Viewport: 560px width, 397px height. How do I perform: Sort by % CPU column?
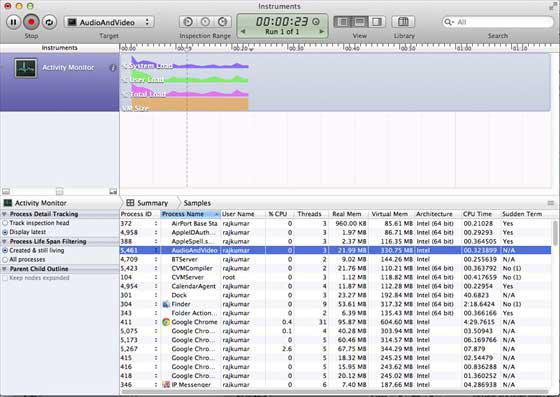(279, 214)
